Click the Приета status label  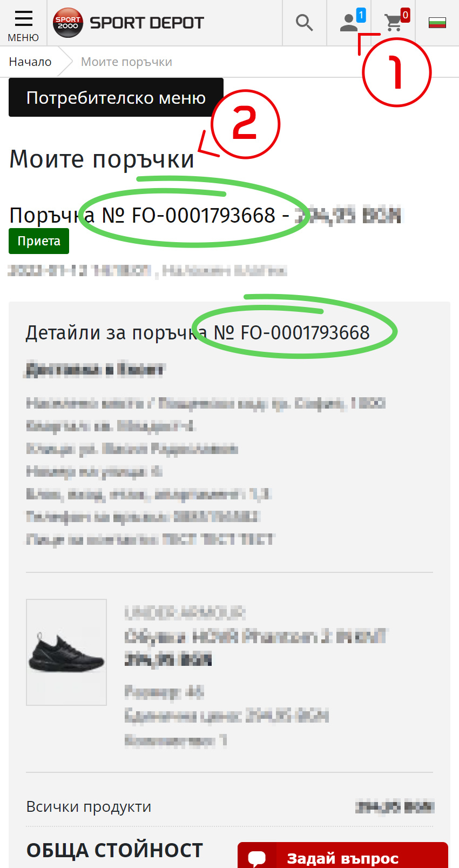pyautogui.click(x=39, y=241)
